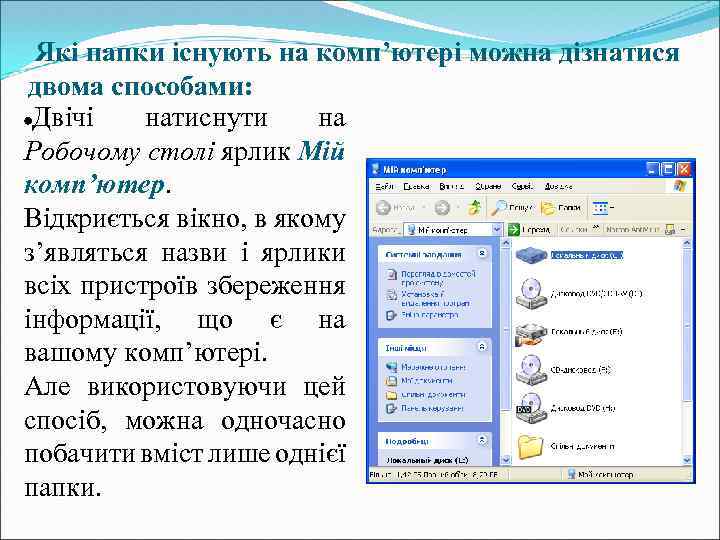The height and width of the screenshot is (540, 720).
Task: Open Довідка menu
Action: pos(558,186)
